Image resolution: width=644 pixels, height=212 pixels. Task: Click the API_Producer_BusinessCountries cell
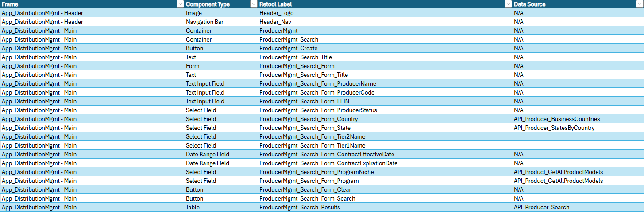578,119
